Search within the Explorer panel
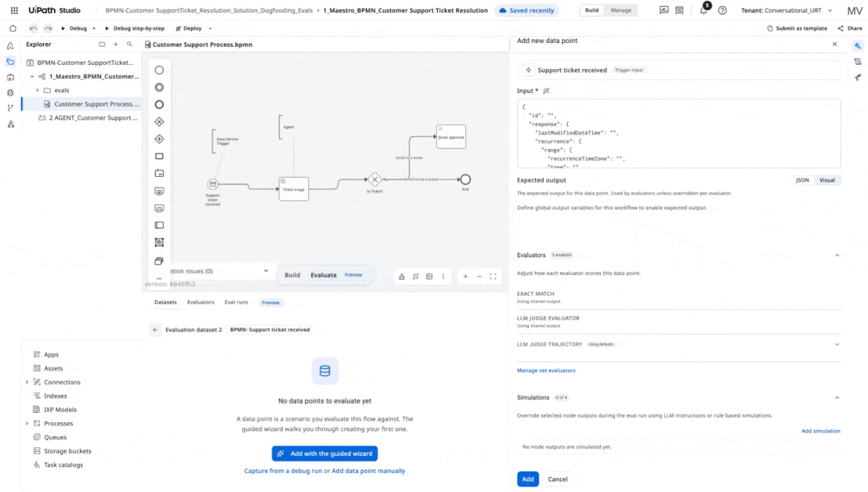Viewport: 868px width, 492px height. (x=129, y=44)
